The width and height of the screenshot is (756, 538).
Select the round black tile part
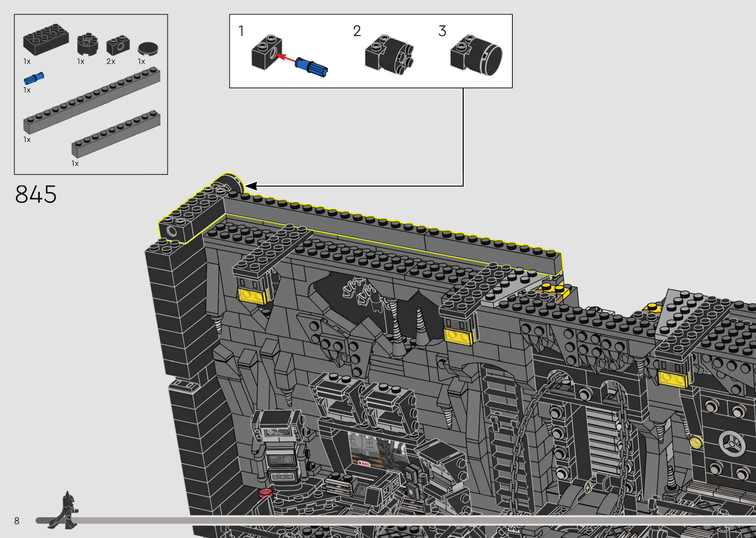click(148, 49)
